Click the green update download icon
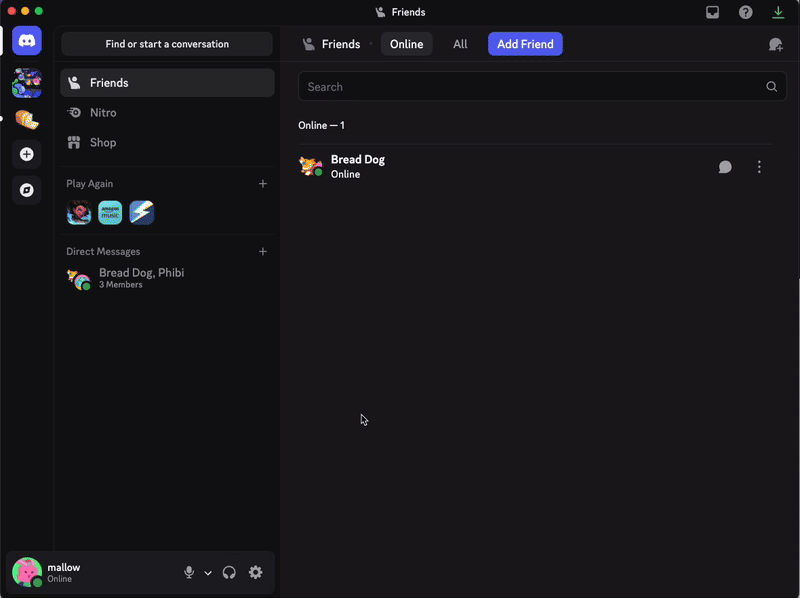Screen dimensions: 800x598 coord(778,12)
